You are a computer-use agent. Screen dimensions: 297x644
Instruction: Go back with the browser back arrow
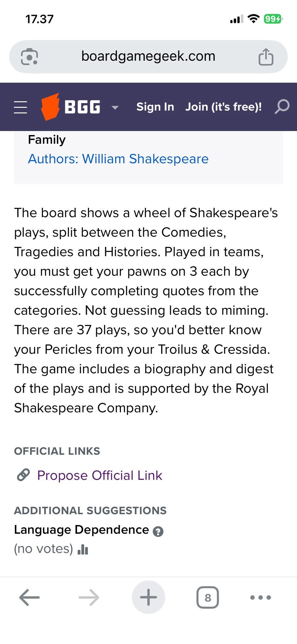[29, 597]
